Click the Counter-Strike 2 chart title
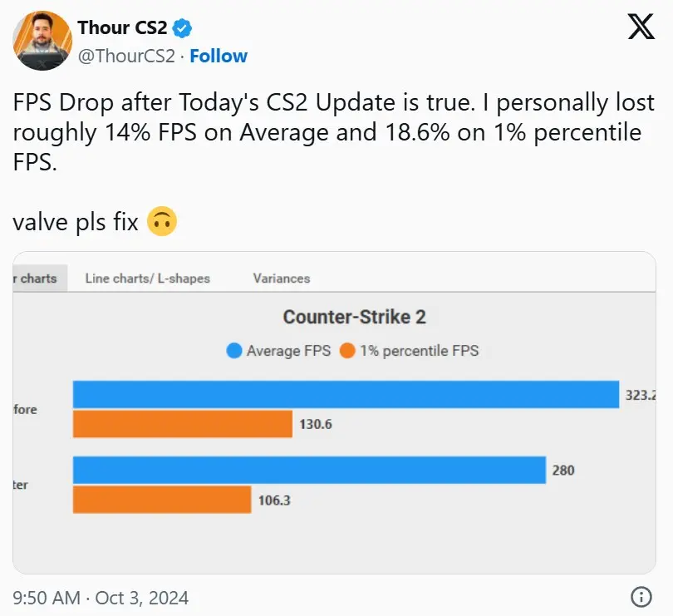The width and height of the screenshot is (673, 616). click(x=355, y=317)
